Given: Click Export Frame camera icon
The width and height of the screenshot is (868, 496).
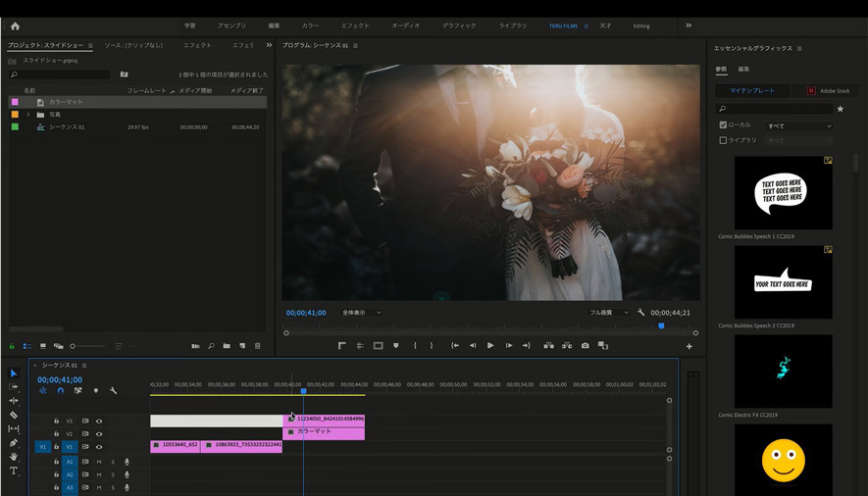Looking at the screenshot, I should 586,346.
